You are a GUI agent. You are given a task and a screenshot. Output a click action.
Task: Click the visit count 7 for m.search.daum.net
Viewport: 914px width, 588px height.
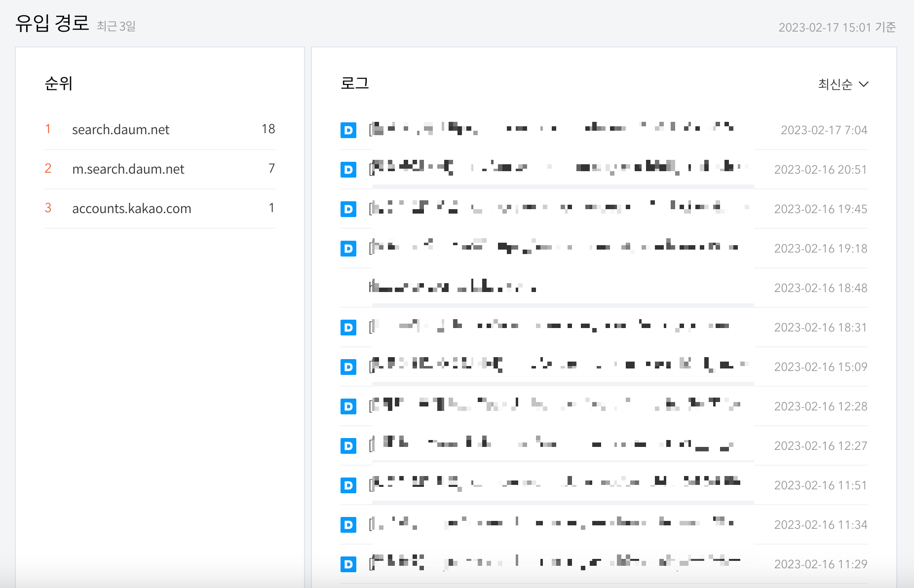point(271,169)
